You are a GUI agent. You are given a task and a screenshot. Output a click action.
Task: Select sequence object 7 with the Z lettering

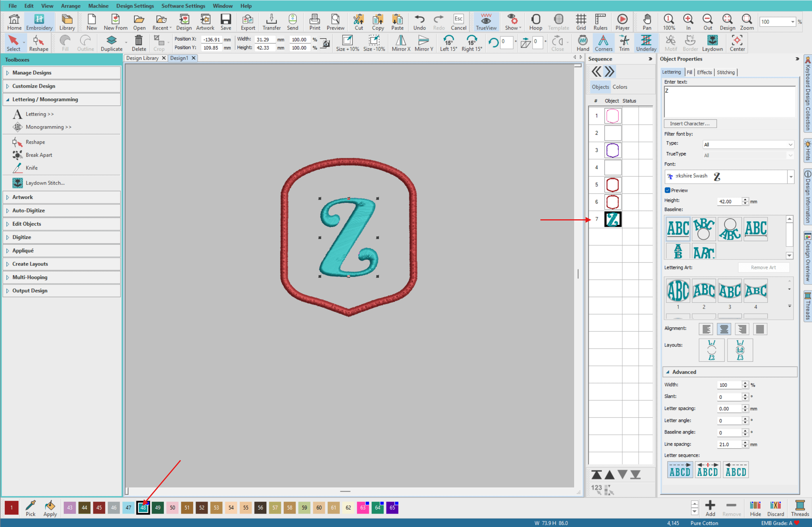(613, 219)
